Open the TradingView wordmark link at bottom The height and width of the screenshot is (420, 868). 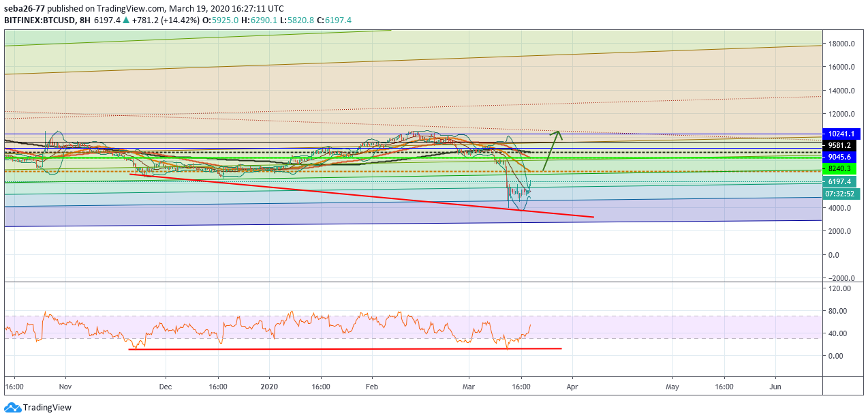coord(47,408)
